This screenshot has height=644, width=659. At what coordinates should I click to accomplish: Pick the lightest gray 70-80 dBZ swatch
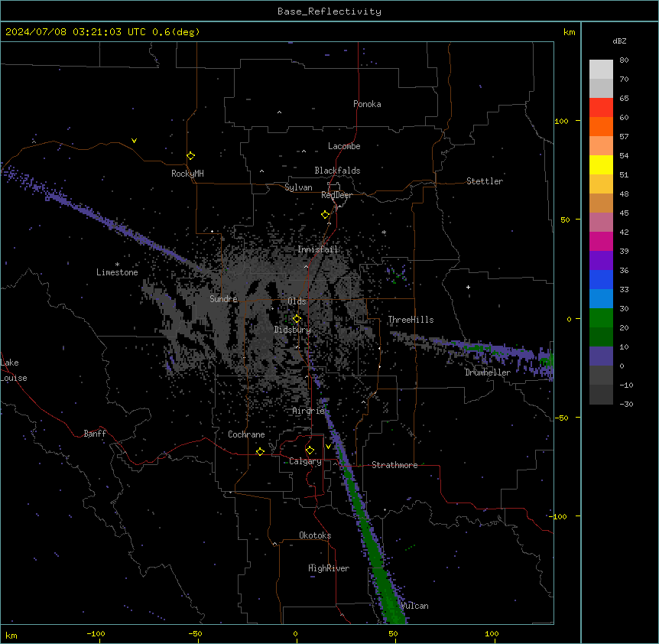[601, 70]
